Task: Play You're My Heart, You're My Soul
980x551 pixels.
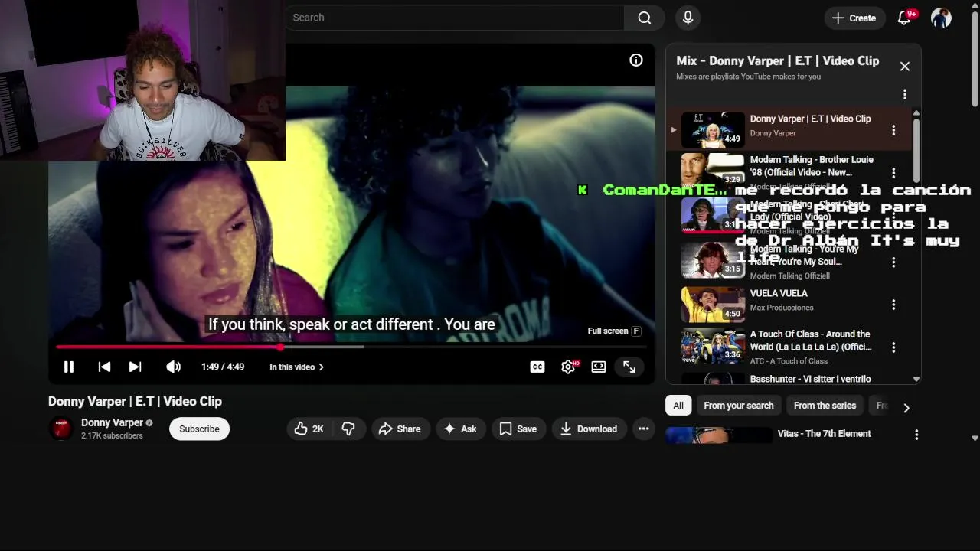Action: pos(713,260)
